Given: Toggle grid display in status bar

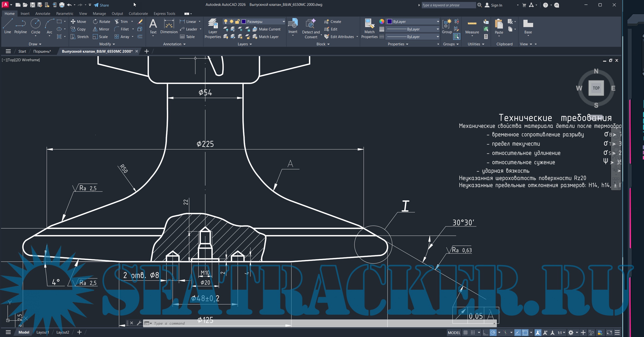Looking at the screenshot, I should click(x=465, y=333).
